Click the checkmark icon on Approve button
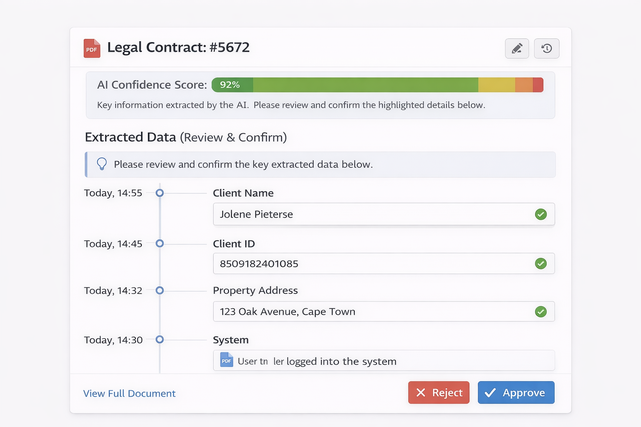 pyautogui.click(x=490, y=393)
